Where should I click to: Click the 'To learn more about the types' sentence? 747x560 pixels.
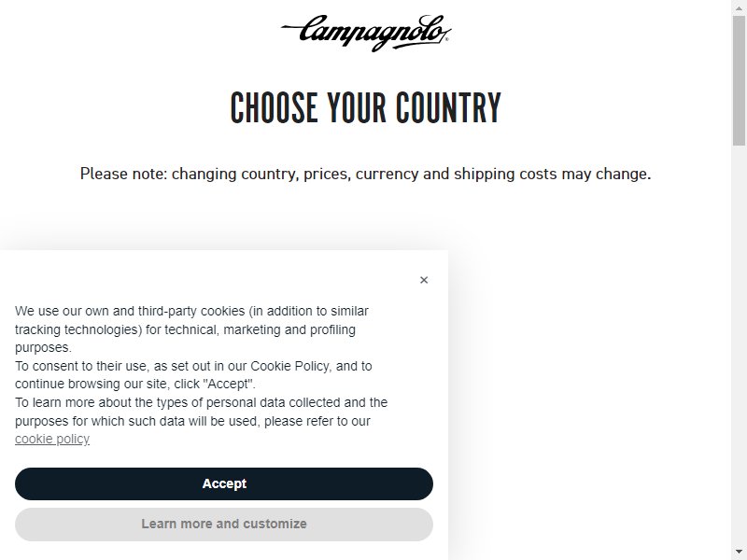(x=201, y=421)
